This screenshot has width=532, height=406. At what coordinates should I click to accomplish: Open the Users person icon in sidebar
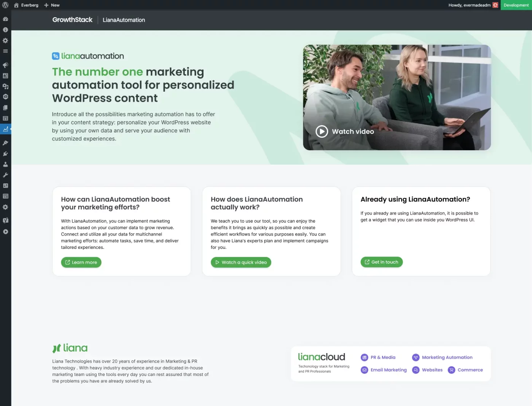tap(5, 164)
